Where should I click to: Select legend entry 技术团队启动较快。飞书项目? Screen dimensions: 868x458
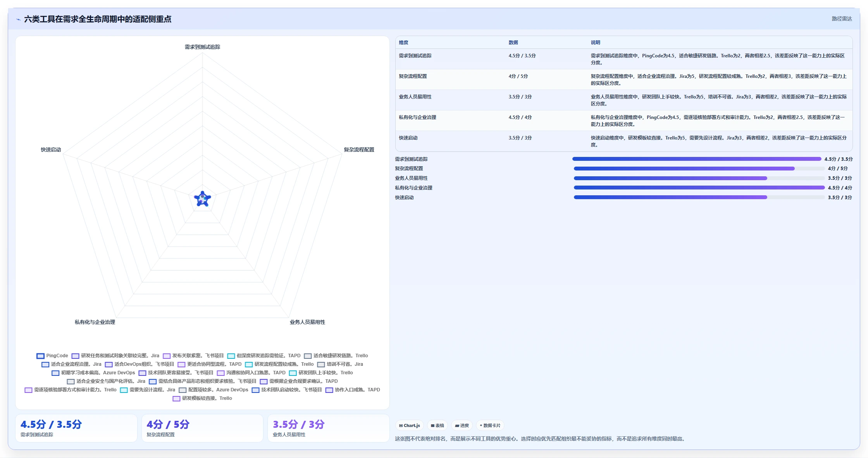click(x=287, y=390)
